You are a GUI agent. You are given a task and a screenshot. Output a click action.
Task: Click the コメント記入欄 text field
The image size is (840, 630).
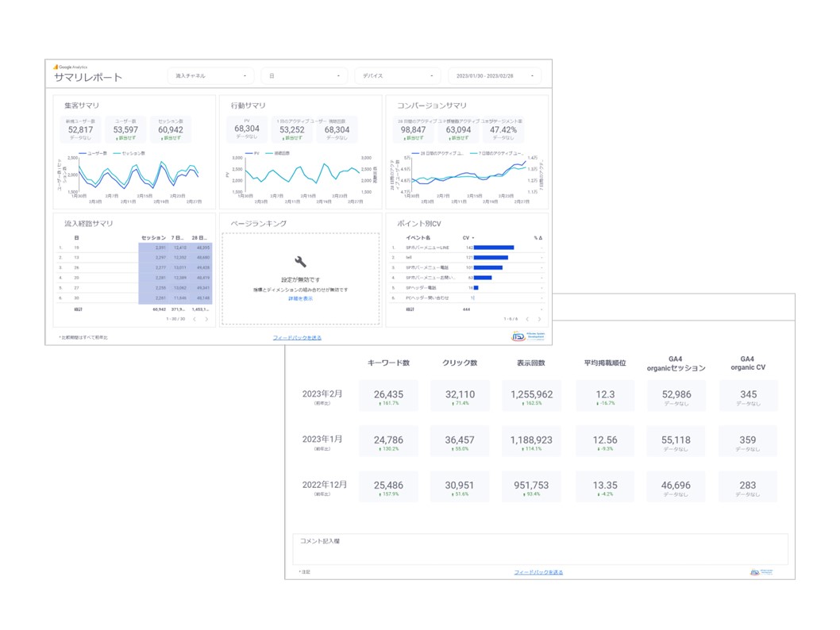540,549
